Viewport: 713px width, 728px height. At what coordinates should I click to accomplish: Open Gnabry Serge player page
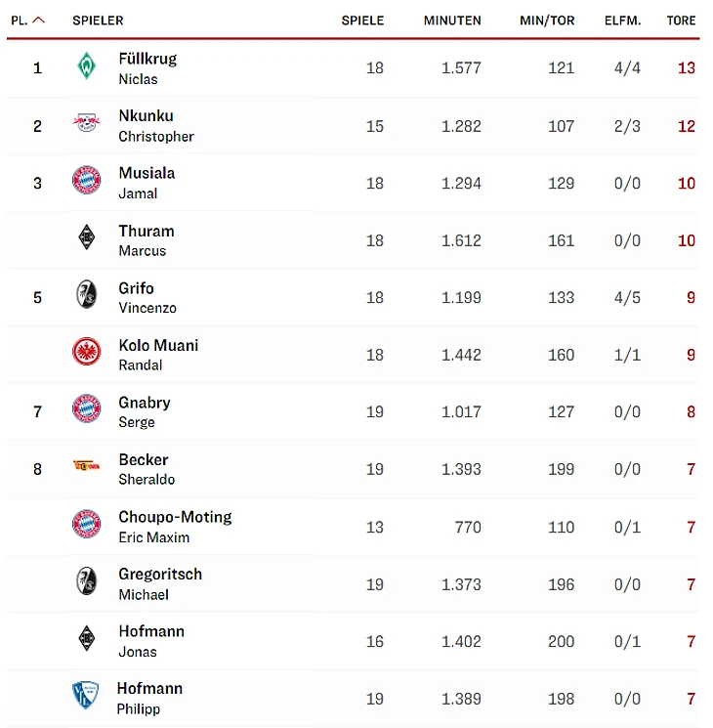pos(145,410)
